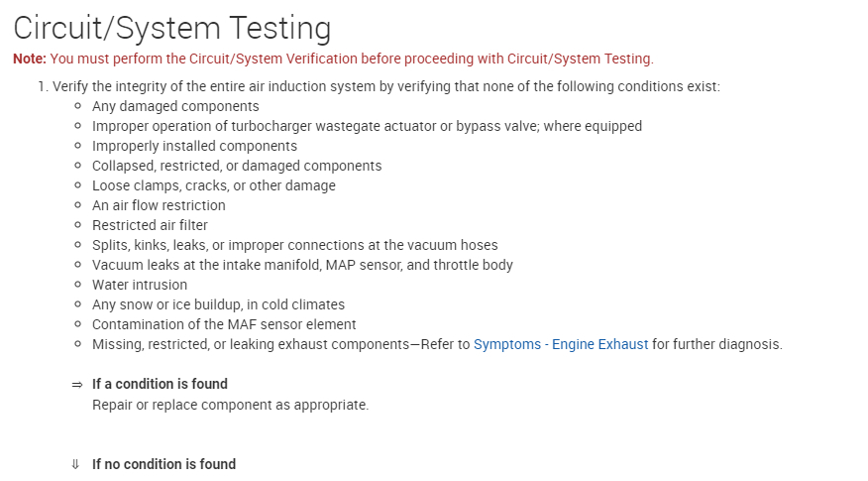Click the turbocharger wastegate actuator line

pos(367,126)
